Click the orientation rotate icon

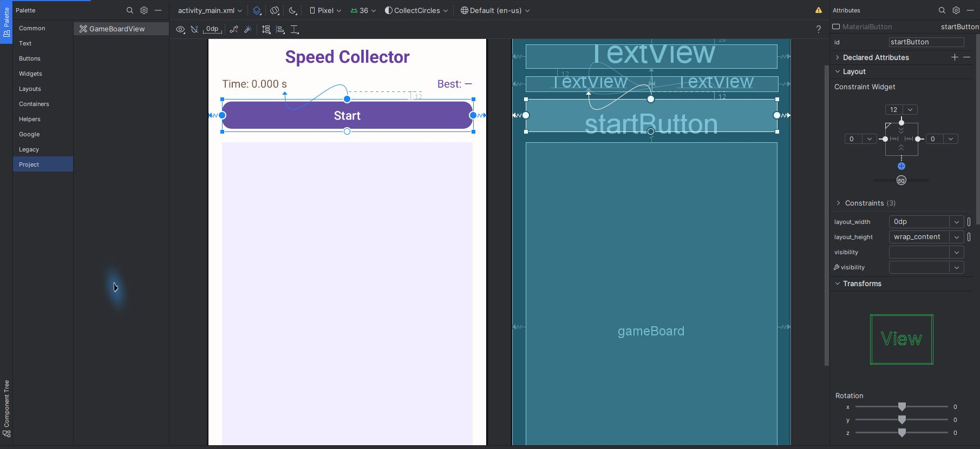click(x=275, y=10)
